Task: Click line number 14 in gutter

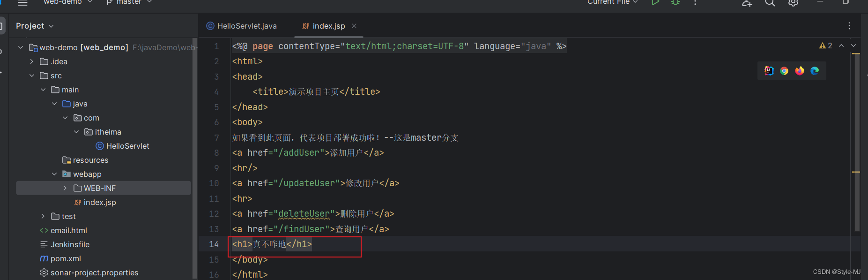Action: point(214,244)
